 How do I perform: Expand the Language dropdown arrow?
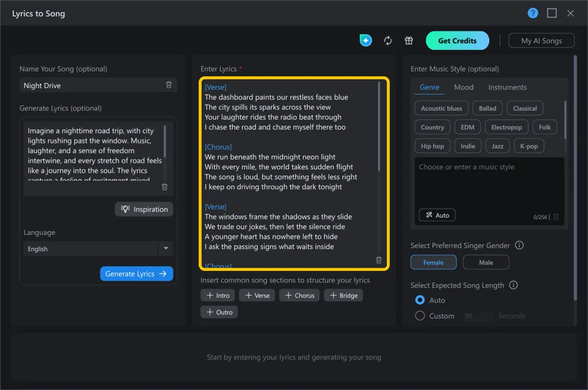pyautogui.click(x=166, y=248)
